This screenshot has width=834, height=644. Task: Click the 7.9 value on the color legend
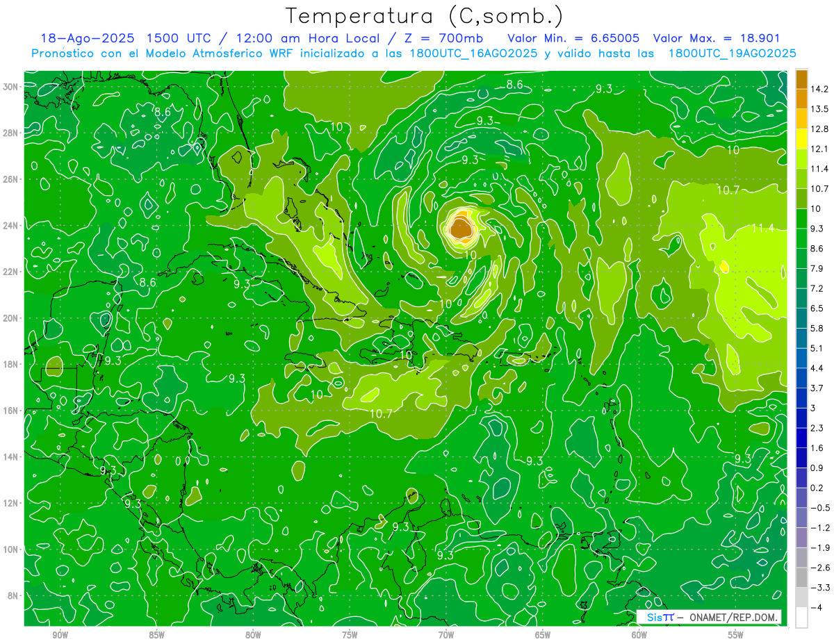(817, 268)
